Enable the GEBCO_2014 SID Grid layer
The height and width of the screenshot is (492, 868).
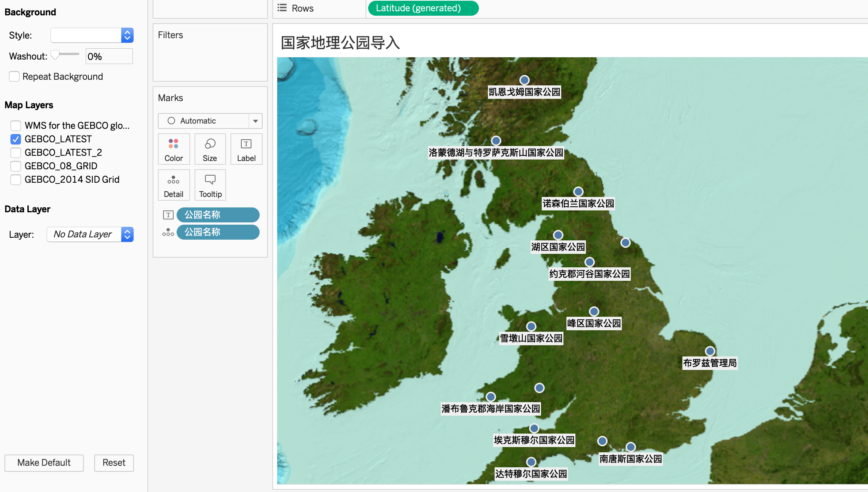click(x=16, y=180)
